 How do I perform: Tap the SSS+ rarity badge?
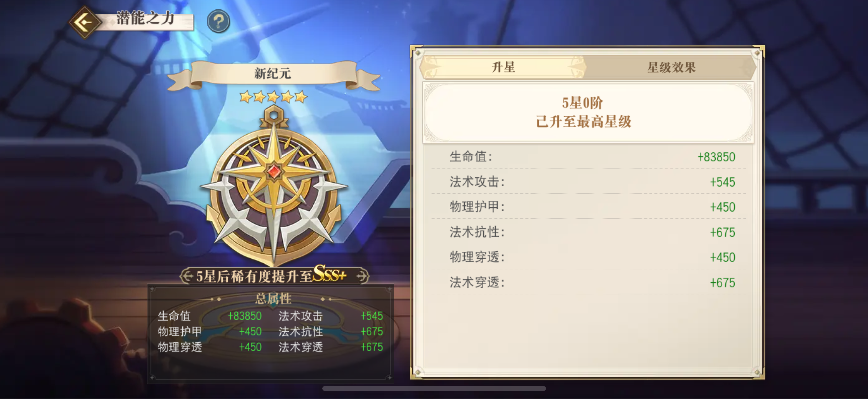329,274
